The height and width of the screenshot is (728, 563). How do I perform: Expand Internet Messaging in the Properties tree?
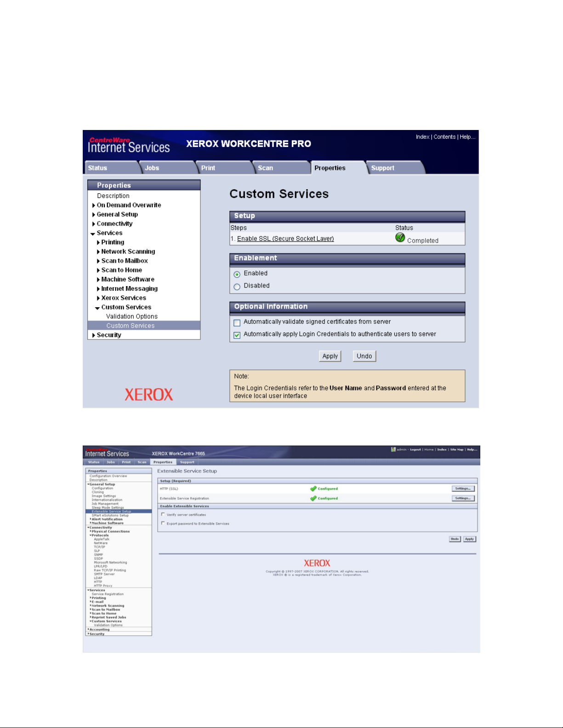point(98,289)
